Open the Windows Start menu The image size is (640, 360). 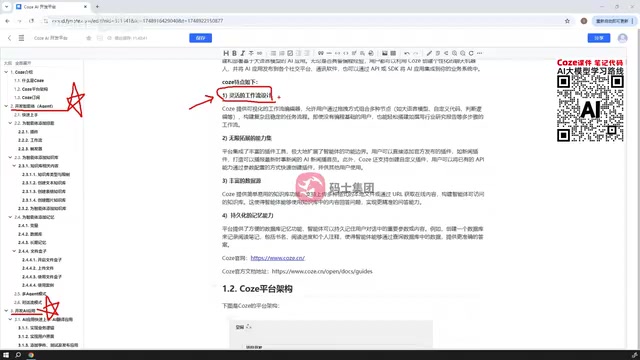(6, 355)
